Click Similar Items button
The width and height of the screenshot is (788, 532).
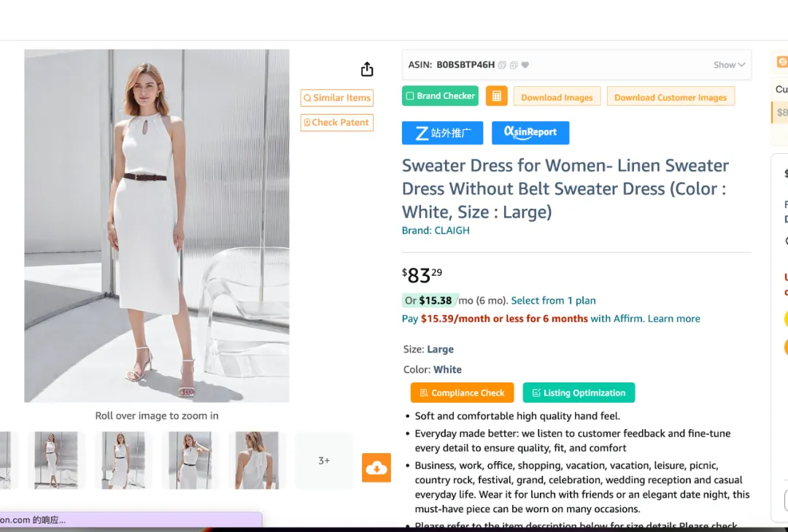(x=337, y=98)
